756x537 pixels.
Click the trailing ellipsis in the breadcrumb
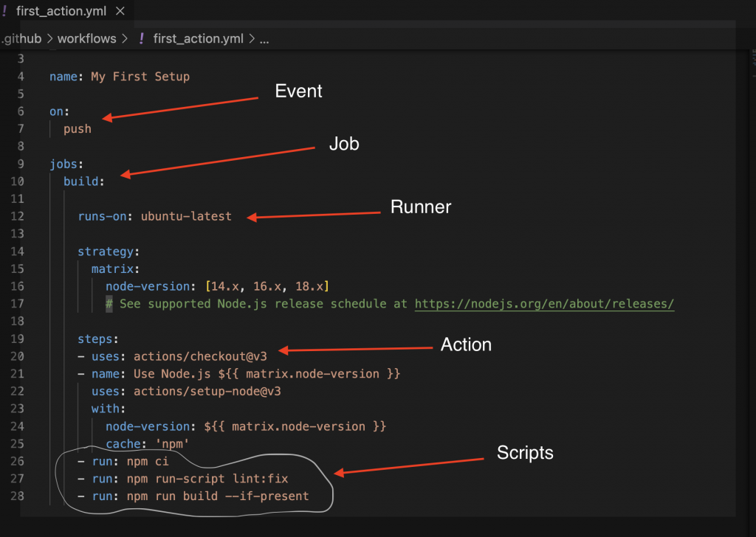click(x=264, y=38)
